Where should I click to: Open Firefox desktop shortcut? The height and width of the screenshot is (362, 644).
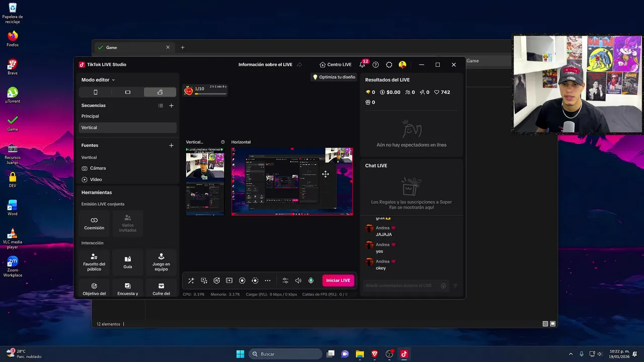coord(13,38)
